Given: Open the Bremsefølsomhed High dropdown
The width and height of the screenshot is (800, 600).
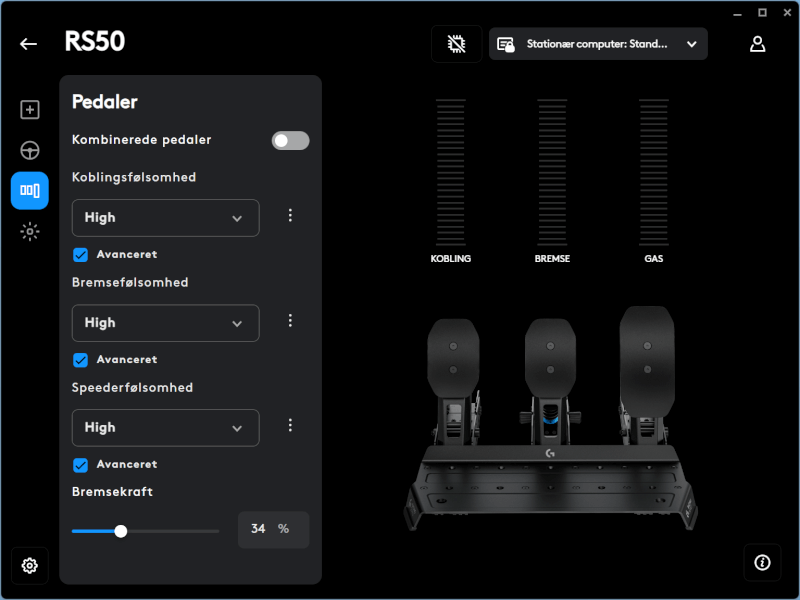Looking at the screenshot, I should click(165, 323).
